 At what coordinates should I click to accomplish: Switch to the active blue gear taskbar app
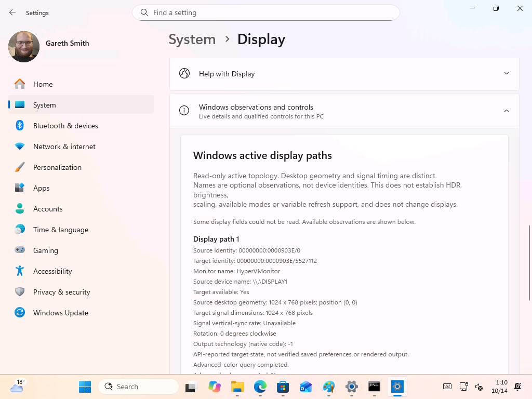pyautogui.click(x=397, y=387)
